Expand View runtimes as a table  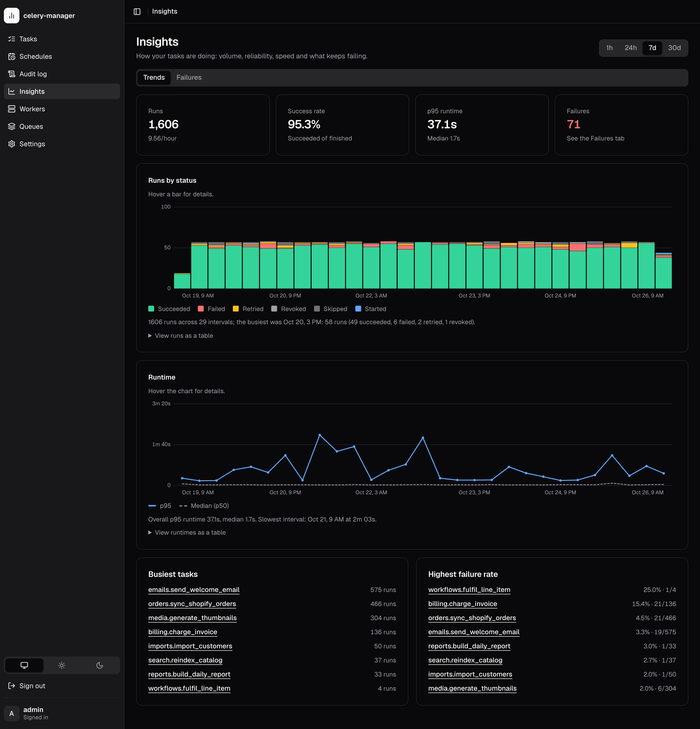187,533
